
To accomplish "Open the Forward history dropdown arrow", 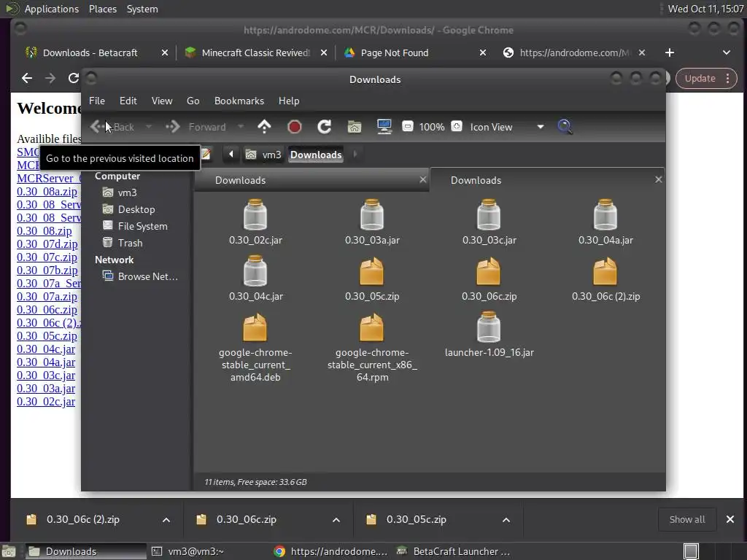I will click(x=241, y=127).
